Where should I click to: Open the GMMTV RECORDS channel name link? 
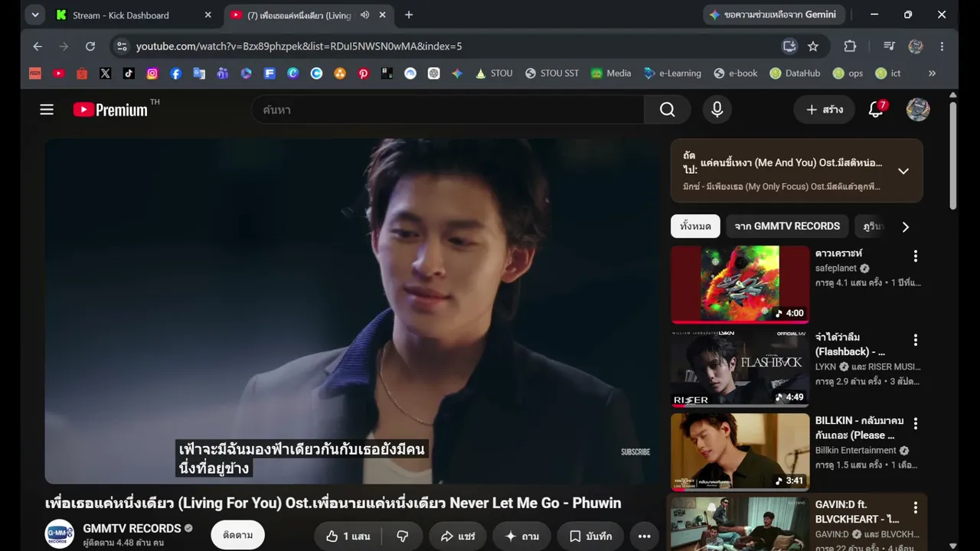pyautogui.click(x=132, y=528)
